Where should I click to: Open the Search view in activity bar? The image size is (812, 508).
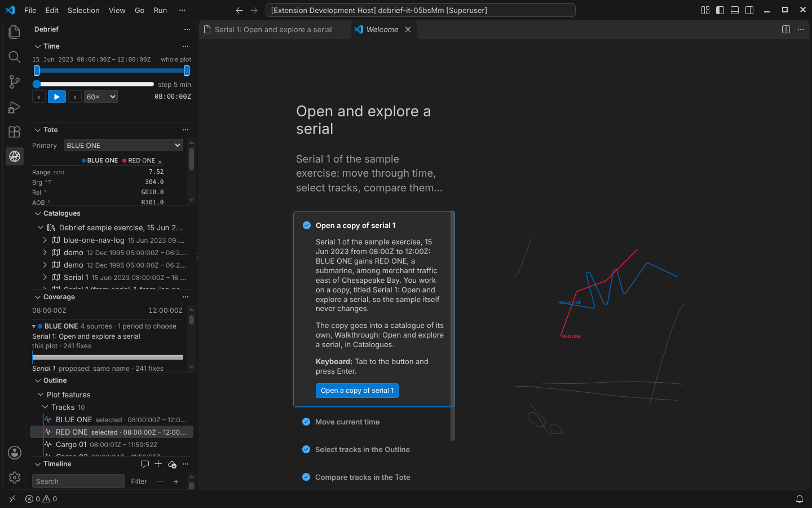tap(15, 57)
